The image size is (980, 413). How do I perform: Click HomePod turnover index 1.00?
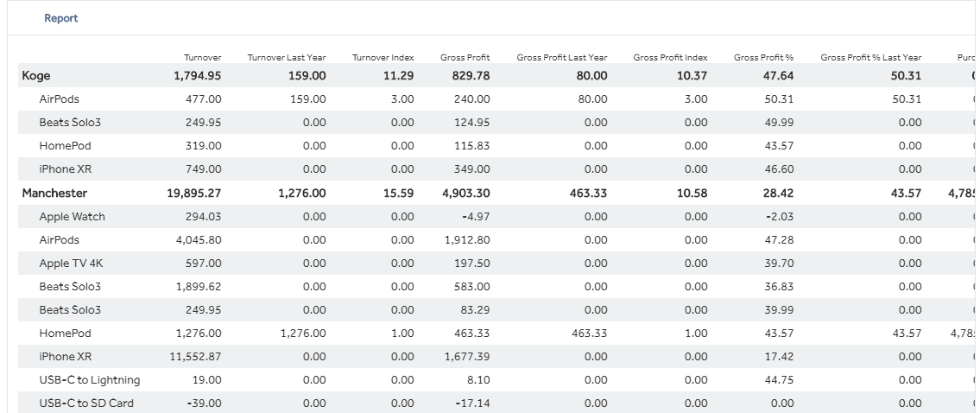coord(402,333)
